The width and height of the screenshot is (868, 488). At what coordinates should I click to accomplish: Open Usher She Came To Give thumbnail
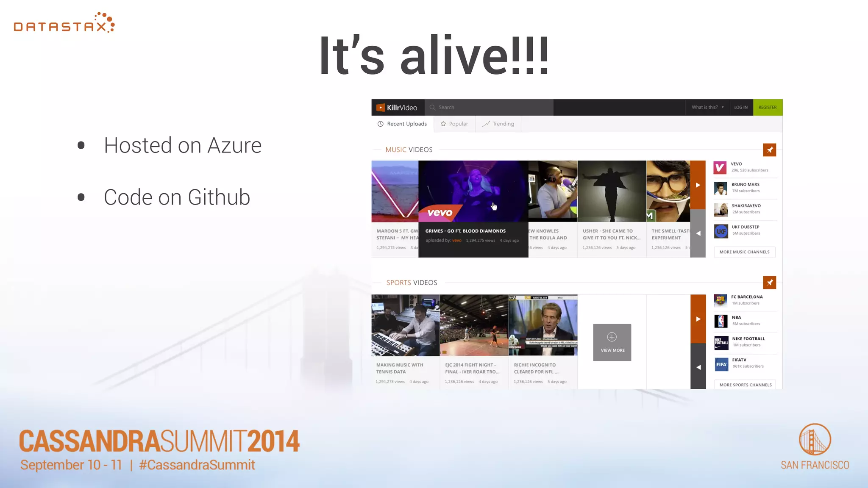click(x=612, y=191)
